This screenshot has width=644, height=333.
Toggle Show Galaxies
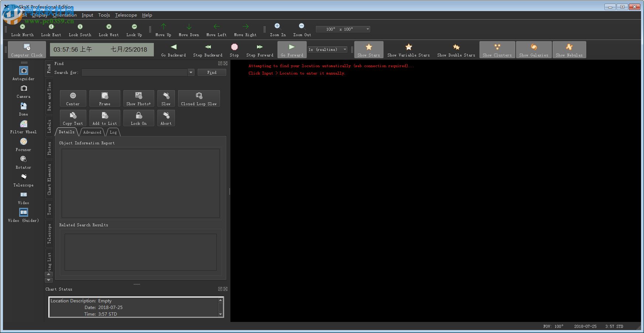[534, 49]
